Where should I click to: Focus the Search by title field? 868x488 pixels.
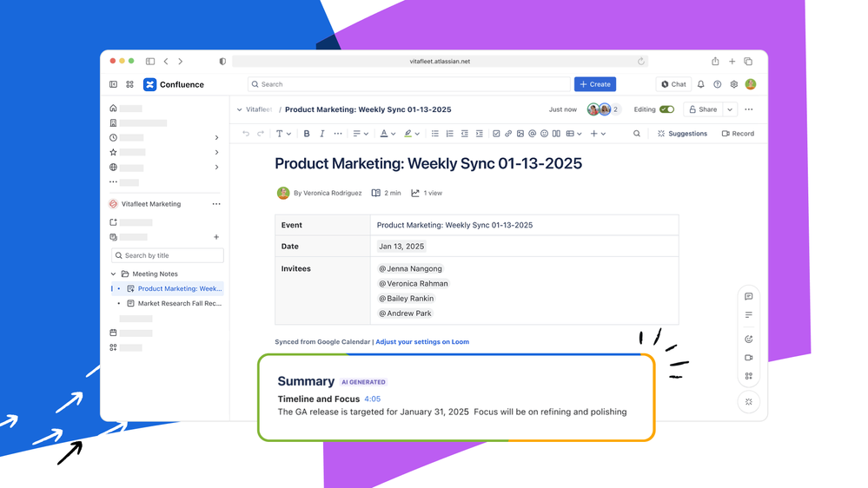coord(167,255)
